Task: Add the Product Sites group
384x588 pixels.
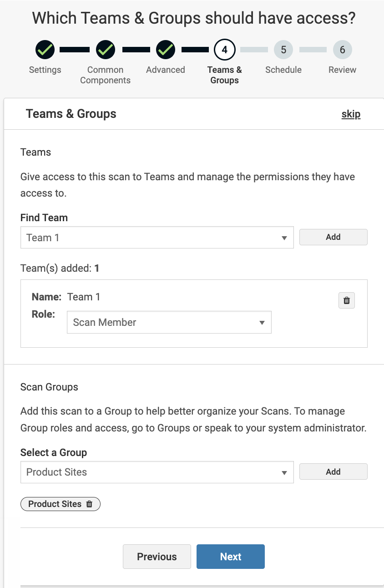Action: [x=333, y=471]
